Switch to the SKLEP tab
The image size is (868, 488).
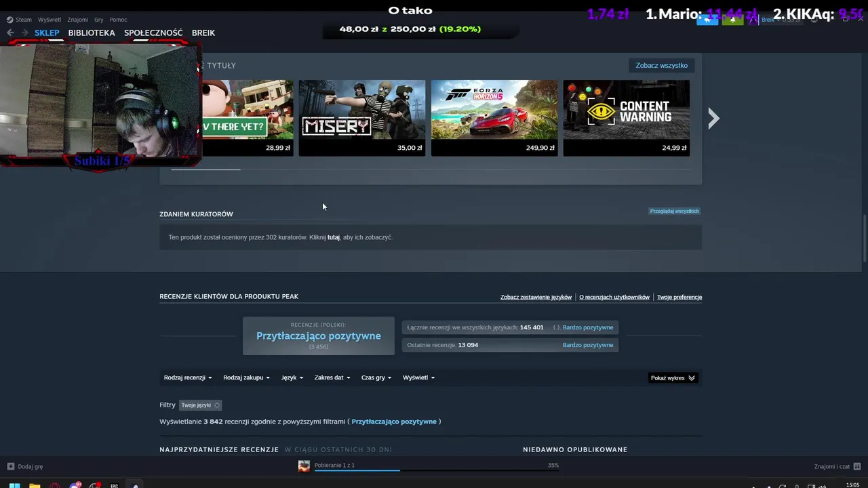[47, 33]
